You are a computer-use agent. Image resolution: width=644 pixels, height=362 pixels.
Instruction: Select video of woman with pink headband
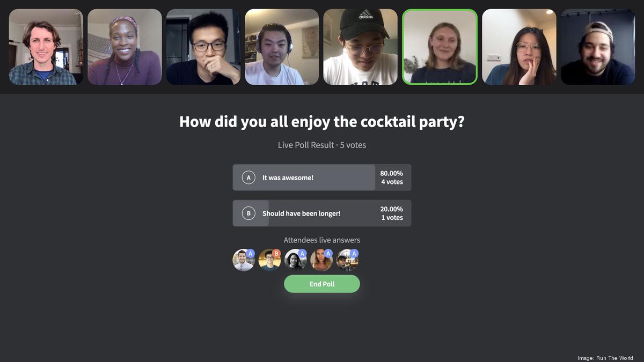pyautogui.click(x=125, y=47)
